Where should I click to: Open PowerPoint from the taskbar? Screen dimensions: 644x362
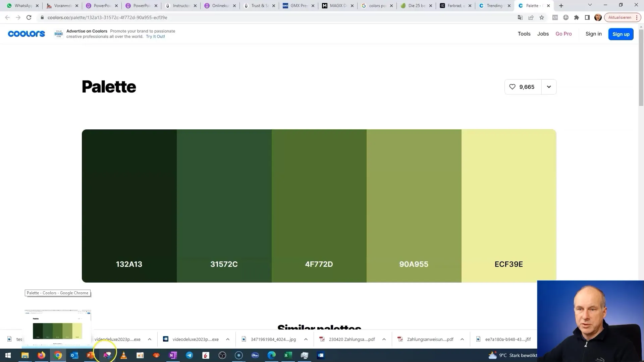pos(91,355)
